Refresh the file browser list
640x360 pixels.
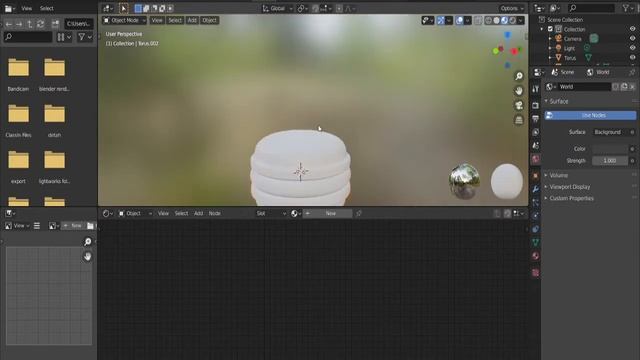pyautogui.click(x=40, y=24)
